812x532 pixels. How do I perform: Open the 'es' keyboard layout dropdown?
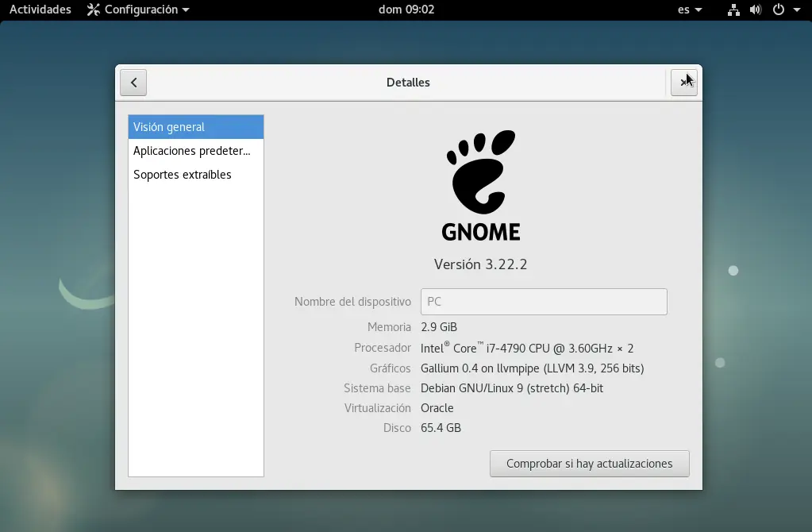pyautogui.click(x=690, y=10)
